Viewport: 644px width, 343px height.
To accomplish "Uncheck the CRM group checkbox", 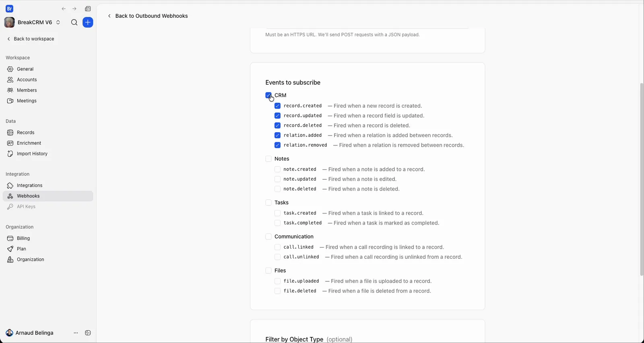I will point(268,96).
